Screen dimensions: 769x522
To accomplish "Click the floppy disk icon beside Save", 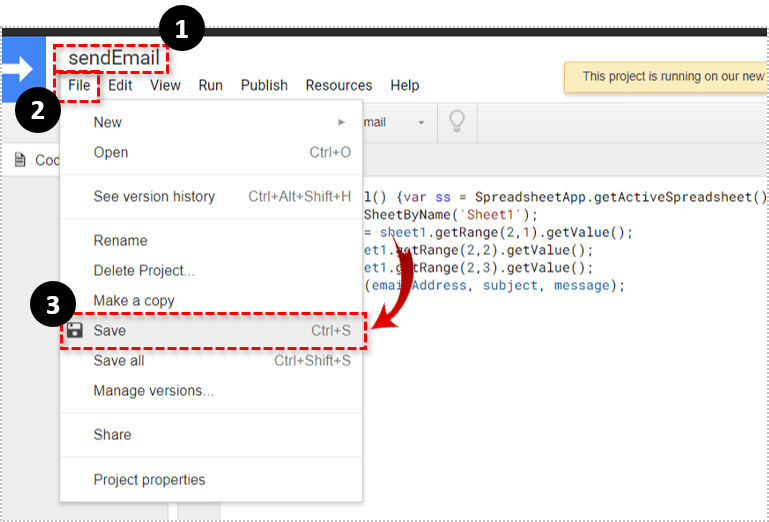I will tap(75, 330).
